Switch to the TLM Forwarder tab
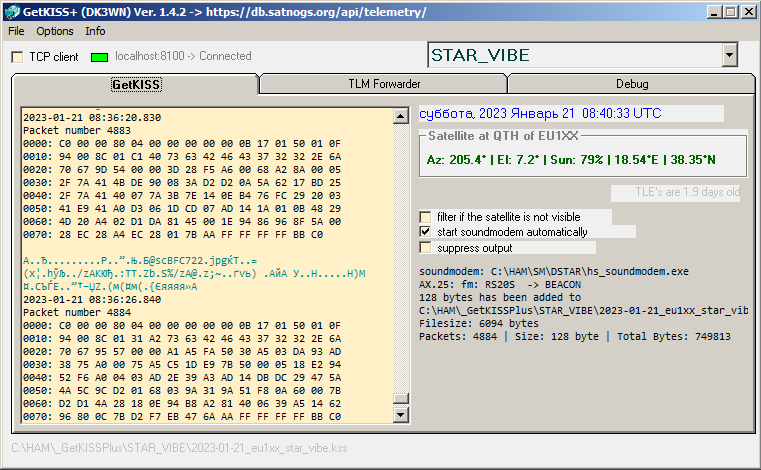The width and height of the screenshot is (761, 470). coord(384,84)
